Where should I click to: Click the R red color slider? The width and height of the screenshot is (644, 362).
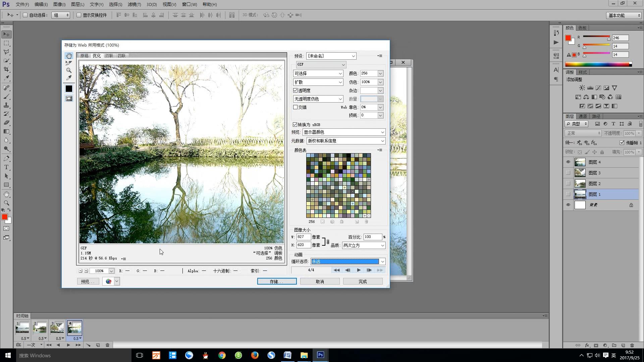click(x=596, y=37)
